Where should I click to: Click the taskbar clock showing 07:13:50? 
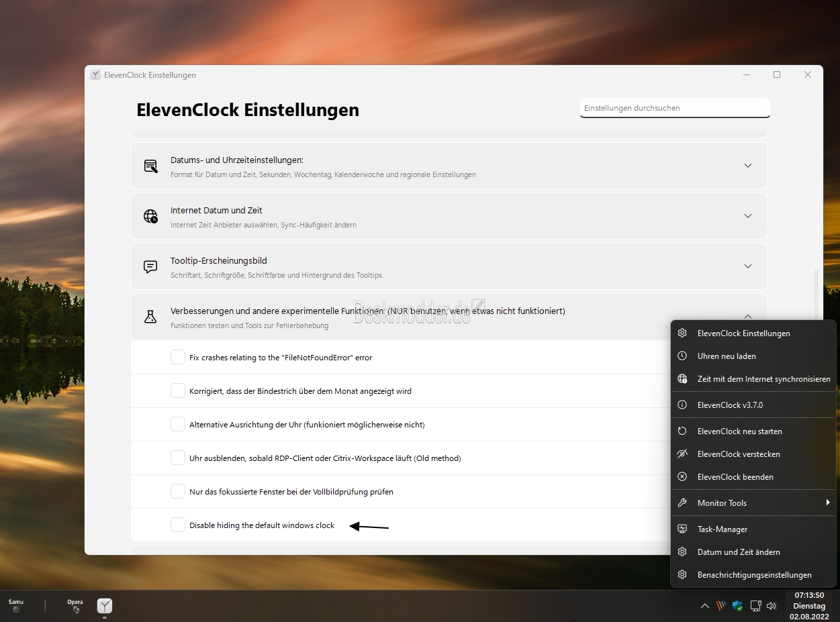[808, 605]
